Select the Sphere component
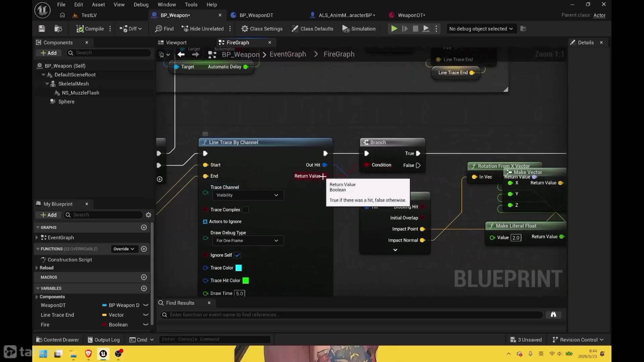The image size is (644, 362). pos(66,102)
